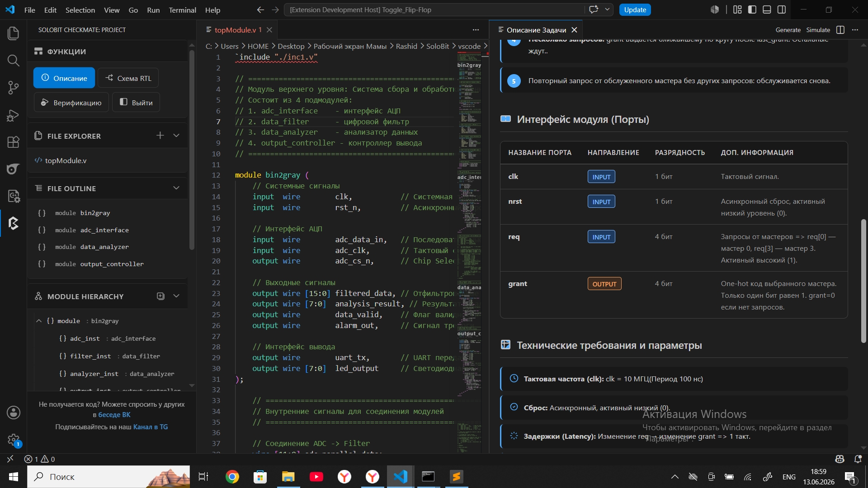The image size is (868, 488).
Task: Open Google Chrome from the taskbar
Action: tap(232, 477)
